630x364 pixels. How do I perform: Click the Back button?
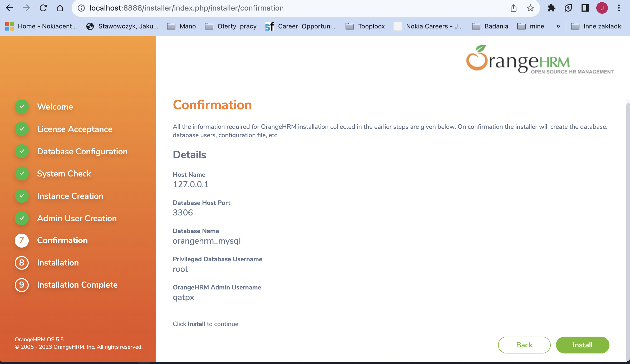pyautogui.click(x=524, y=345)
